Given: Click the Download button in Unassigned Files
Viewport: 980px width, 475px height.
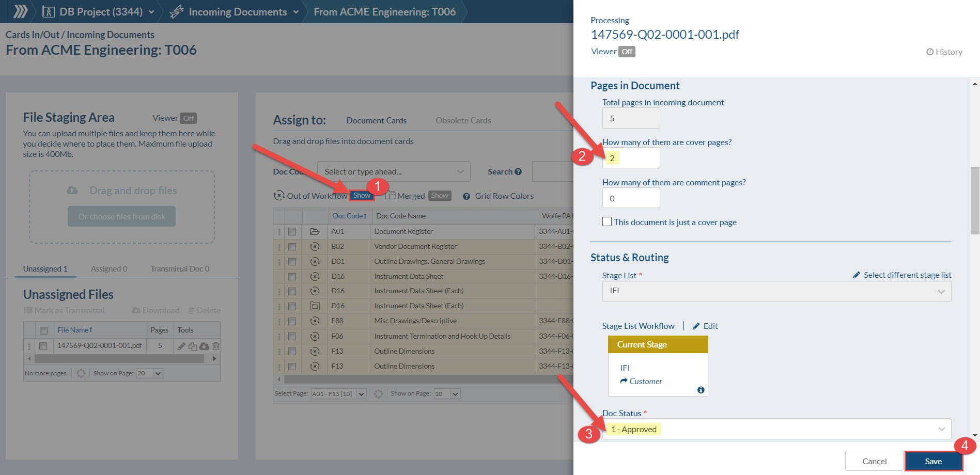Looking at the screenshot, I should [155, 311].
